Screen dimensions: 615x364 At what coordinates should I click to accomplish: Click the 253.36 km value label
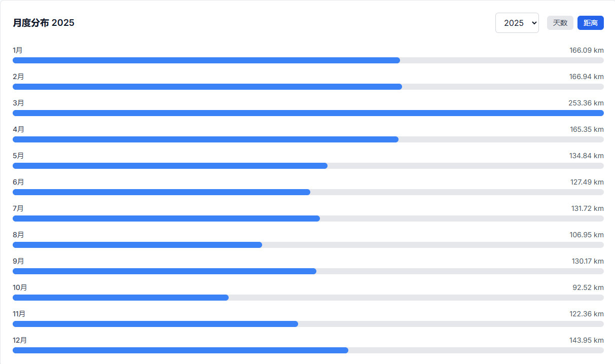(586, 103)
